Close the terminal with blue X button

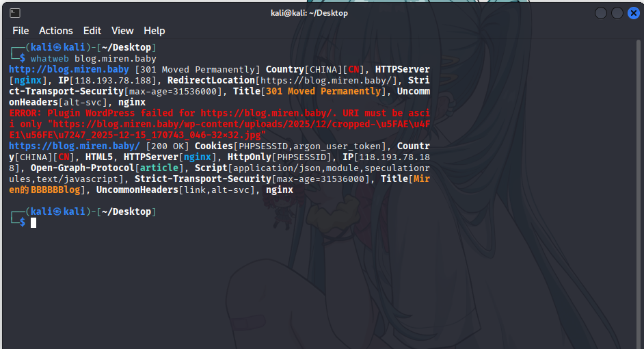(x=634, y=13)
